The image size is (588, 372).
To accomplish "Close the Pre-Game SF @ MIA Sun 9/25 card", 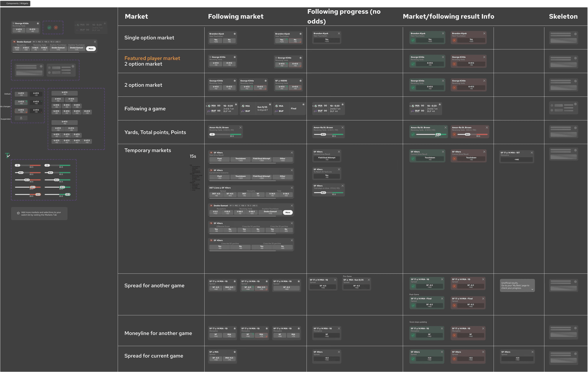I will [x=369, y=280].
